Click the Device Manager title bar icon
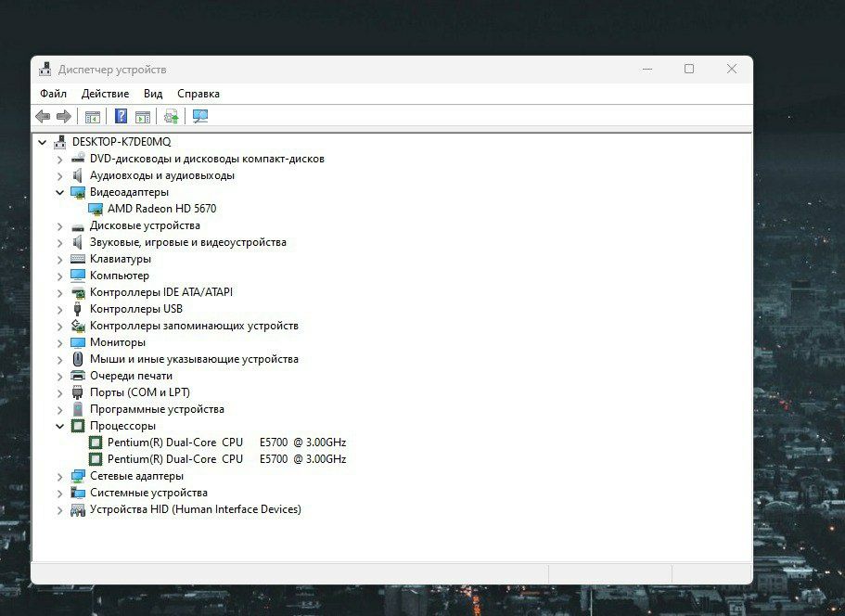The image size is (845, 616). [45, 69]
